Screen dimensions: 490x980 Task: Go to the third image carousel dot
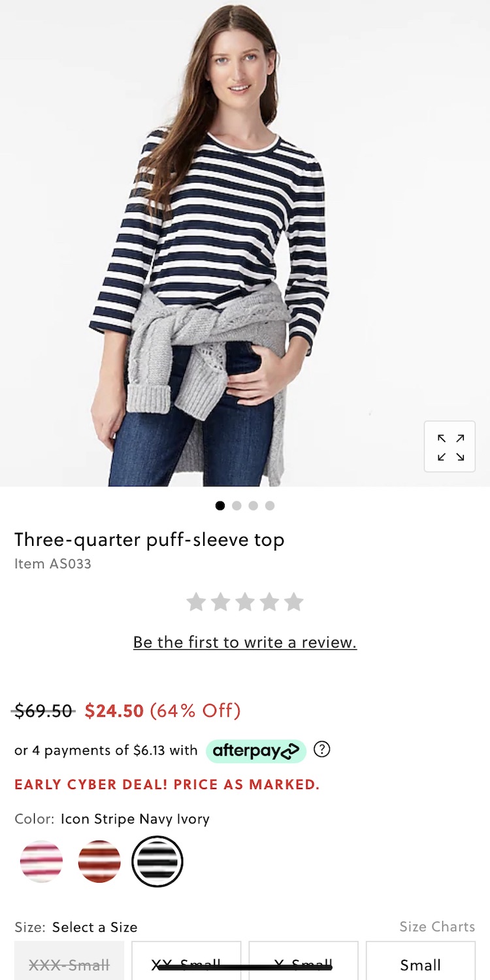(253, 505)
